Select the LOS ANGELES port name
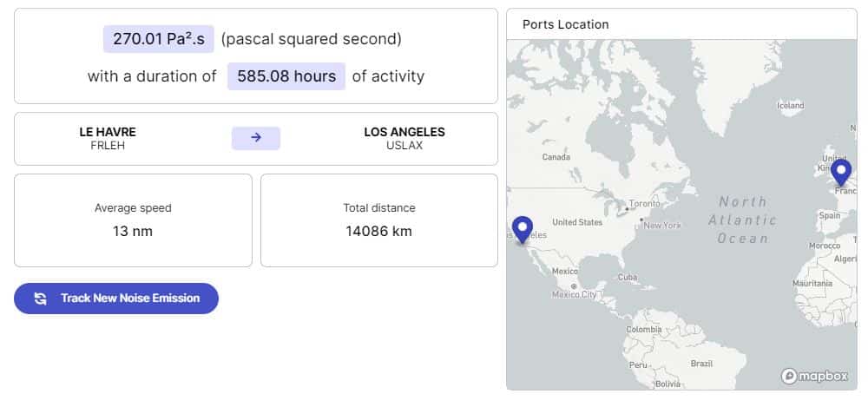Screen dimensions: 868x407 404,132
